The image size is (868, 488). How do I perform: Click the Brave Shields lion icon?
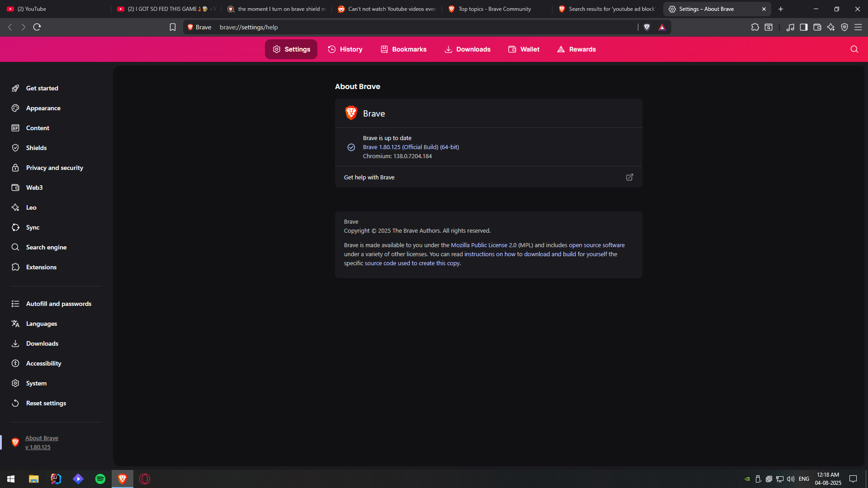point(647,27)
